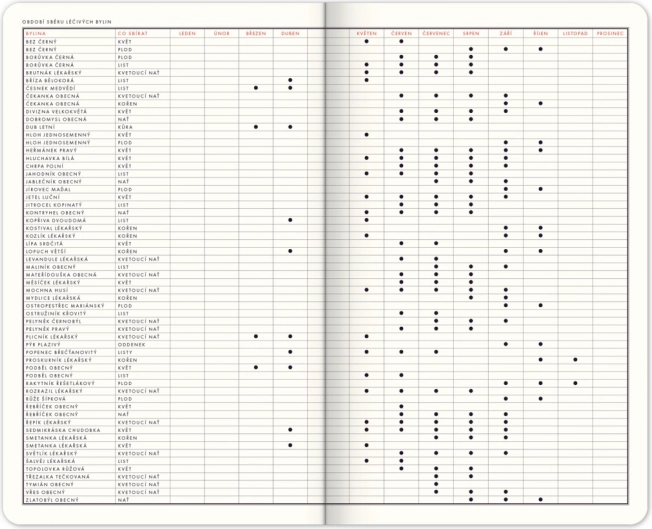This screenshot has height=529, width=652.
Task: Click the SRPEN month column header
Action: click(470, 33)
